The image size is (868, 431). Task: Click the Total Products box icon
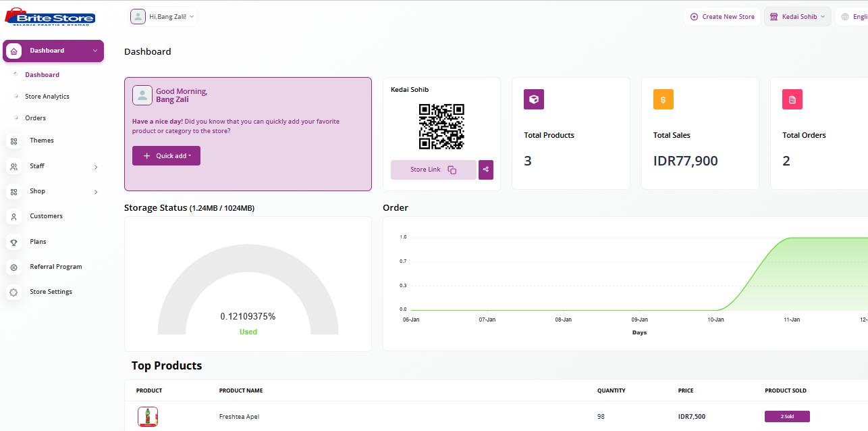[x=534, y=99]
